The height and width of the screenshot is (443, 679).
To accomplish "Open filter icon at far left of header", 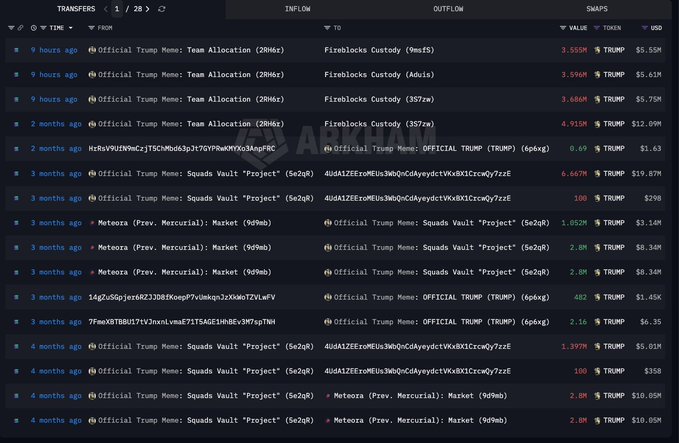I will (11, 28).
